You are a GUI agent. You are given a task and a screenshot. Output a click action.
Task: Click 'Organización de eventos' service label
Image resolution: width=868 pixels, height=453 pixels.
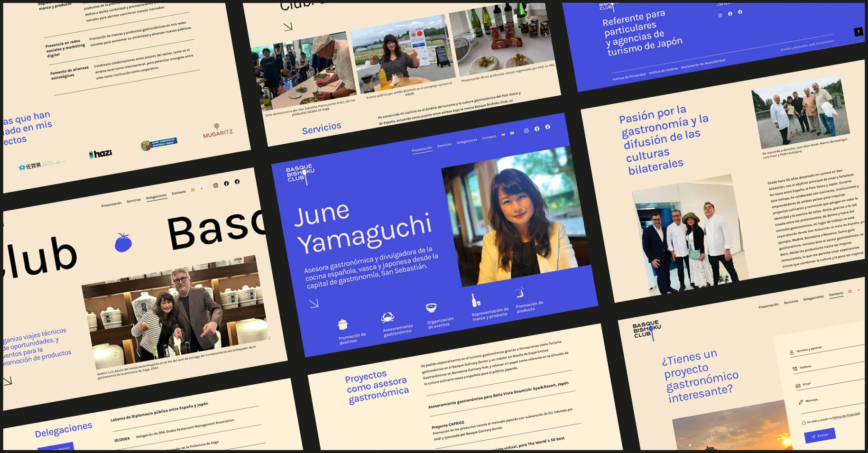pyautogui.click(x=441, y=323)
